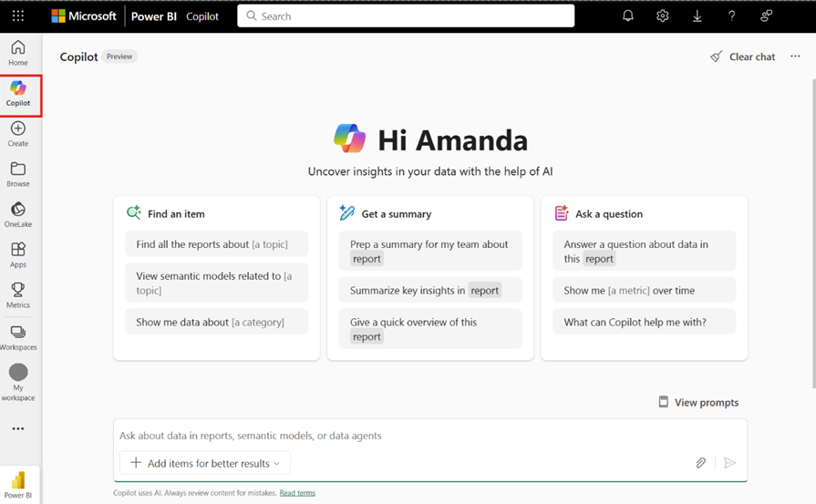Select prompt View semantic models related to a topic
The height and width of the screenshot is (504, 816).
click(x=216, y=283)
